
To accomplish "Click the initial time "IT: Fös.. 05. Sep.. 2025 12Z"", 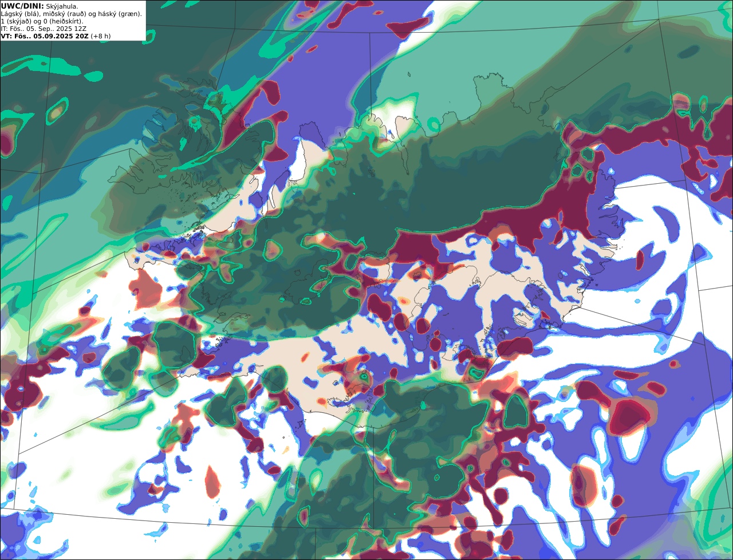I will click(45, 28).
